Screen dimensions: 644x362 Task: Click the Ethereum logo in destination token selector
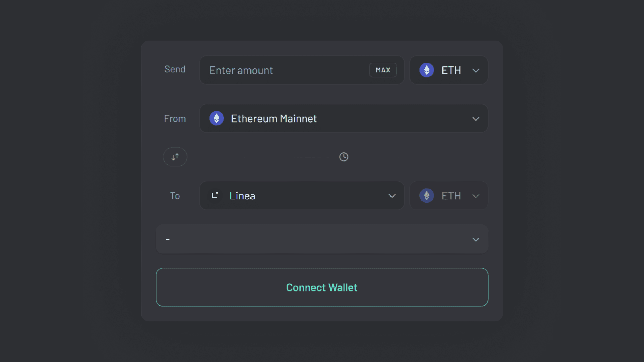426,196
